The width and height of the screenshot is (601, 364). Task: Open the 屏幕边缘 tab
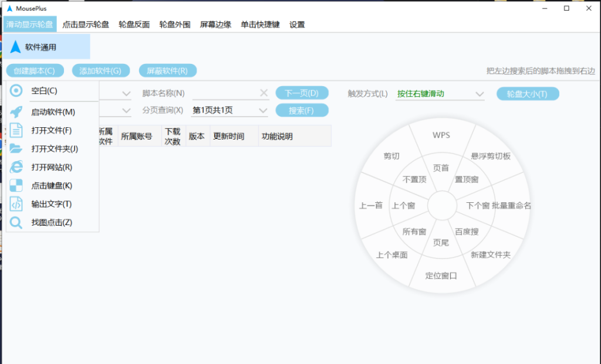coord(215,25)
